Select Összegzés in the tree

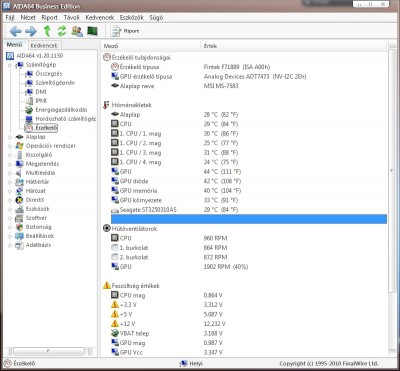pos(49,74)
